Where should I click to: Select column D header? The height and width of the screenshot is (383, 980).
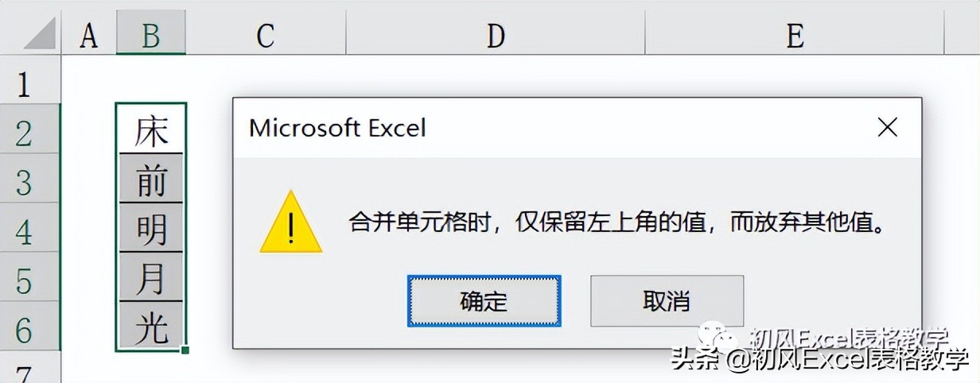(x=496, y=36)
